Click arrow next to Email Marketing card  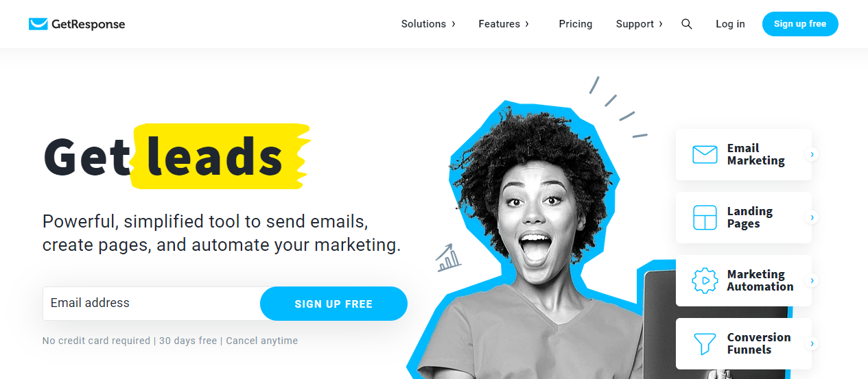click(x=812, y=155)
